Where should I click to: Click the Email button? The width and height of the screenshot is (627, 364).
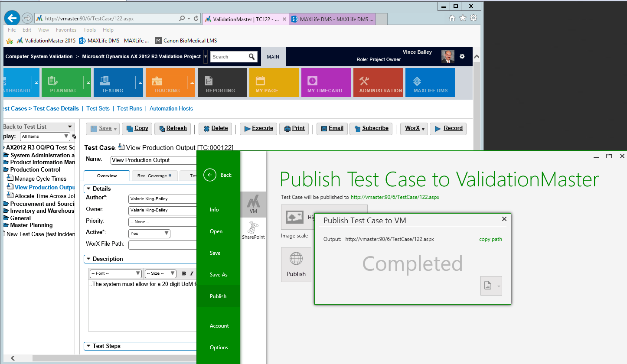tap(332, 128)
